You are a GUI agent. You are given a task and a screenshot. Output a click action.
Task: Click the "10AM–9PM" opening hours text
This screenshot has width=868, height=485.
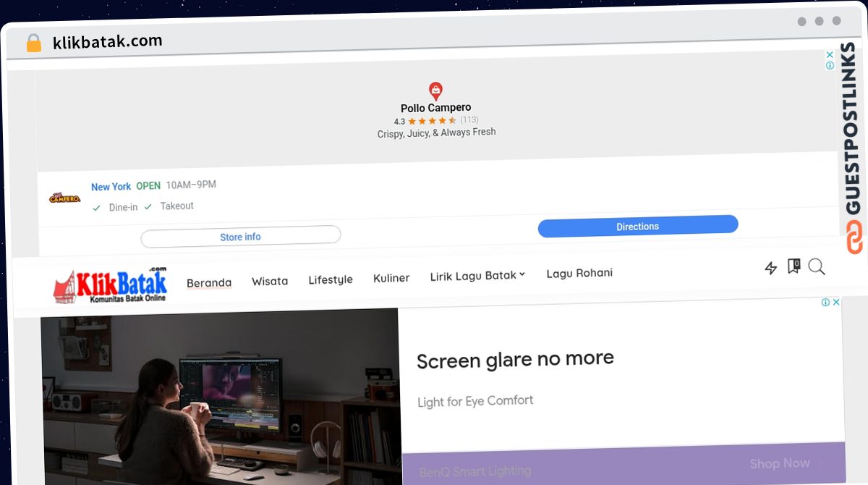pyautogui.click(x=191, y=185)
